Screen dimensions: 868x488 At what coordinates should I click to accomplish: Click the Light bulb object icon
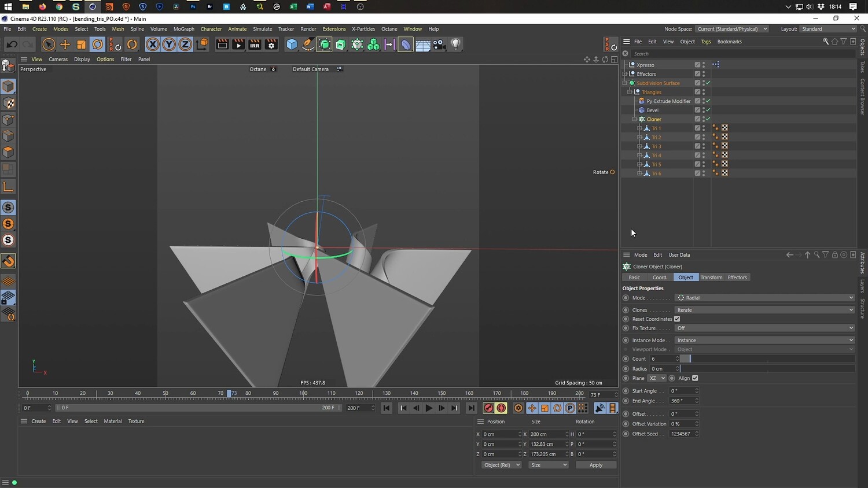[x=455, y=45]
